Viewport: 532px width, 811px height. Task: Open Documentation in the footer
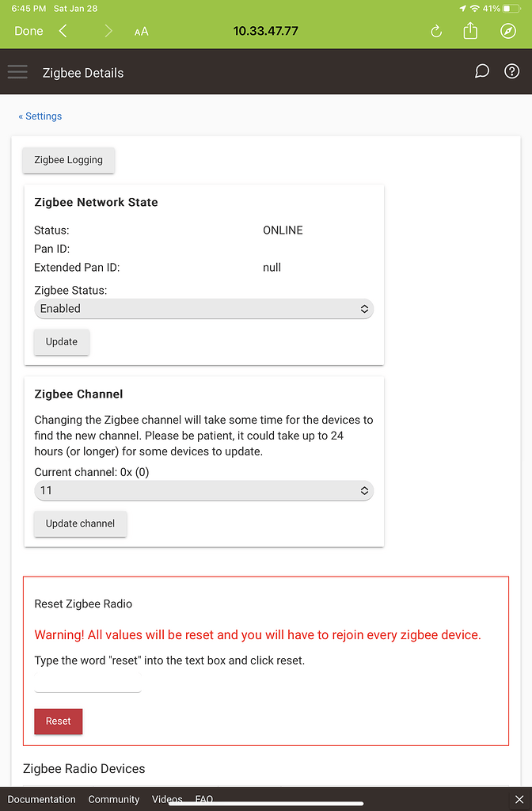[x=41, y=800]
